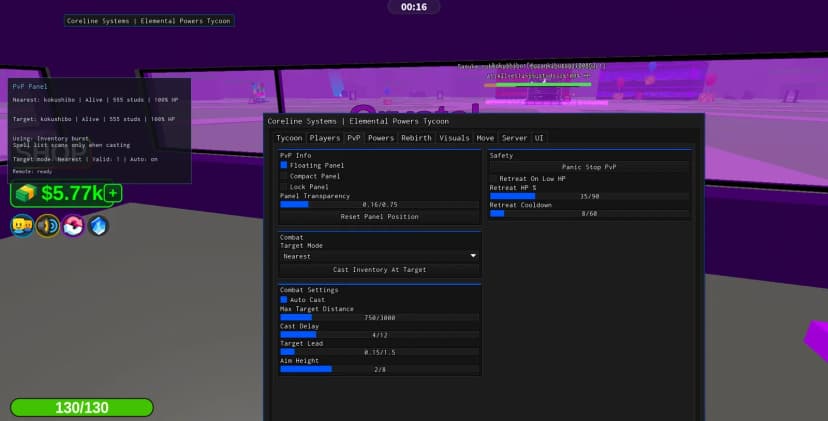This screenshot has height=421, width=828.
Task: Set the Aim Height slider
Action: [379, 369]
